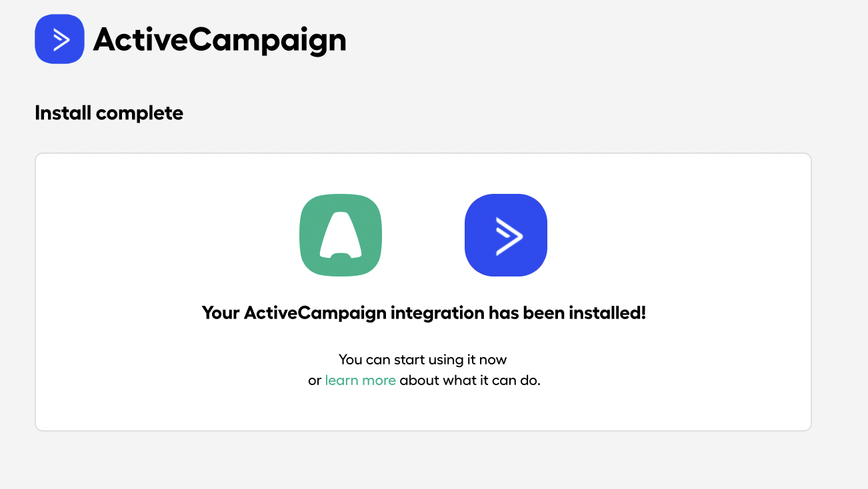868x489 pixels.
Task: Click the white chevron in the card's ActiveCampaign icon
Action: 509,235
